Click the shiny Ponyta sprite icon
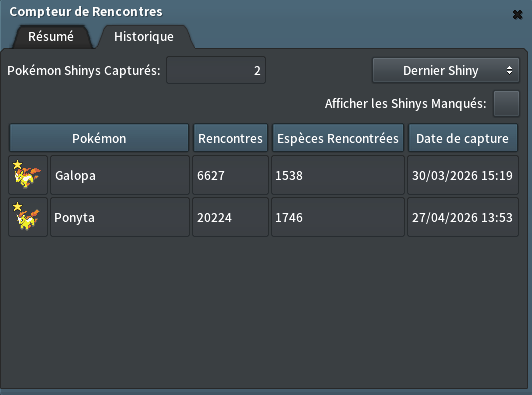 (x=28, y=217)
